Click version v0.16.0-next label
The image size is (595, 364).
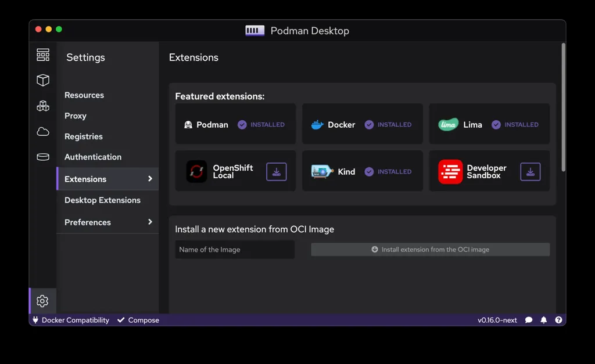click(x=497, y=320)
